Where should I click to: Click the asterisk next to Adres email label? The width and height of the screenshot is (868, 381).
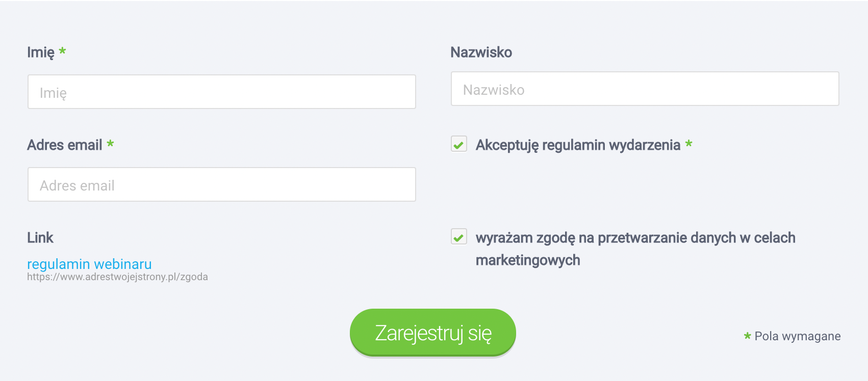tap(110, 144)
